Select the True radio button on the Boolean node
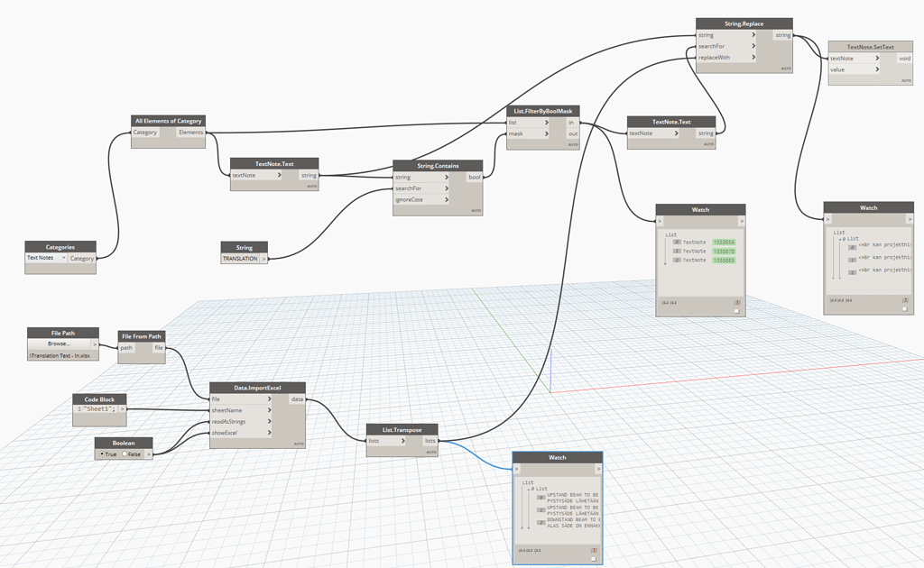The image size is (924, 568). coord(104,453)
